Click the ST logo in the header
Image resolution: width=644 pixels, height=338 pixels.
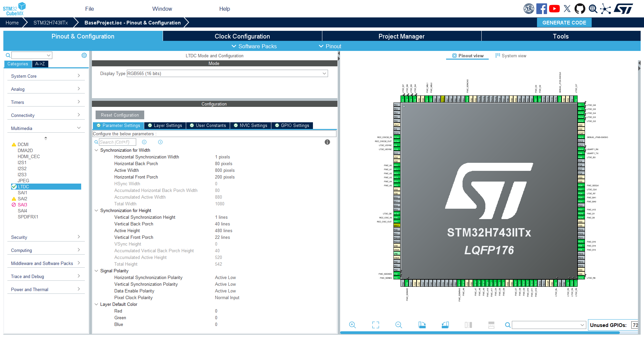click(624, 9)
